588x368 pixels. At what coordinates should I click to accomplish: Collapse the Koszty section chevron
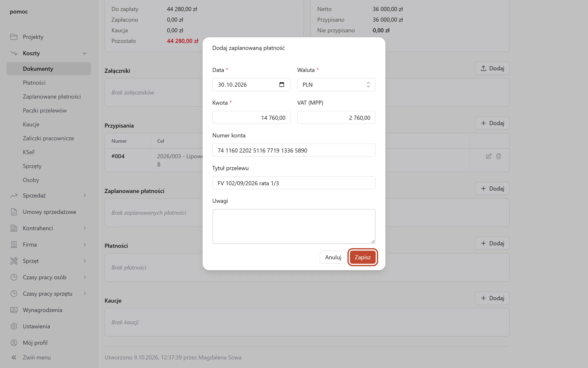pyautogui.click(x=85, y=53)
